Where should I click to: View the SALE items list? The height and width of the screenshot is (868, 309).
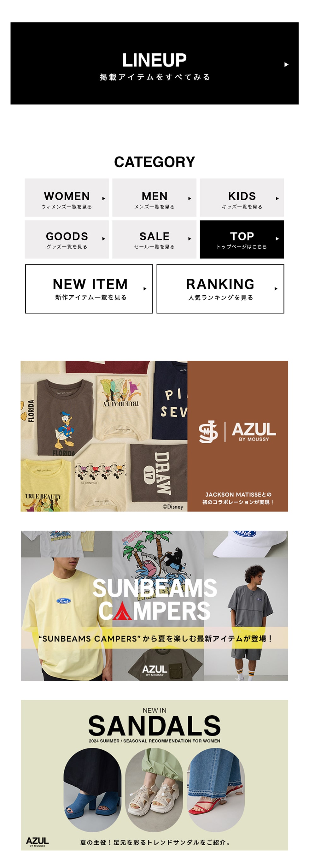[x=154, y=239]
